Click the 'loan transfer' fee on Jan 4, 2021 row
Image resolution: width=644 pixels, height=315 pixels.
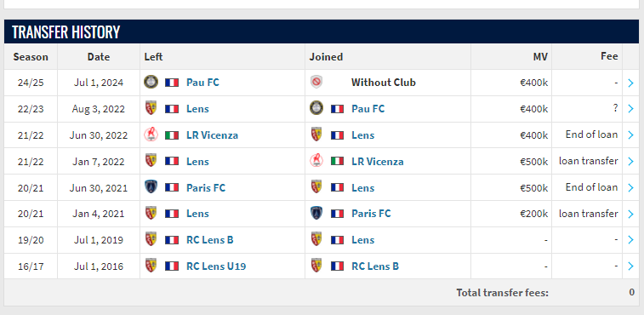point(588,214)
